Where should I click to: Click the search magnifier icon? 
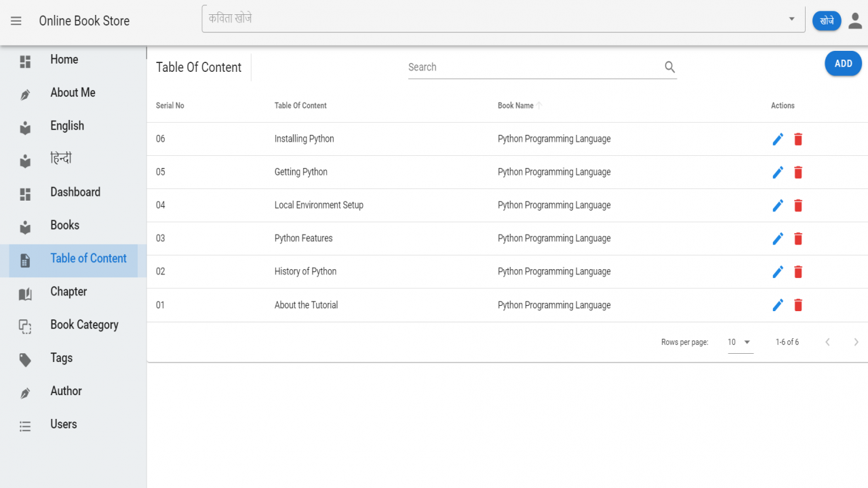tap(670, 67)
